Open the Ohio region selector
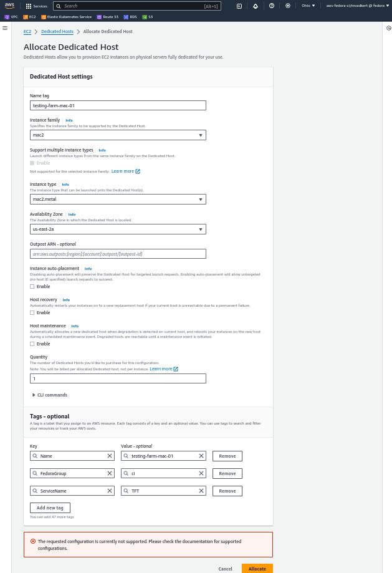The width and height of the screenshot is (392, 573). [x=308, y=6]
